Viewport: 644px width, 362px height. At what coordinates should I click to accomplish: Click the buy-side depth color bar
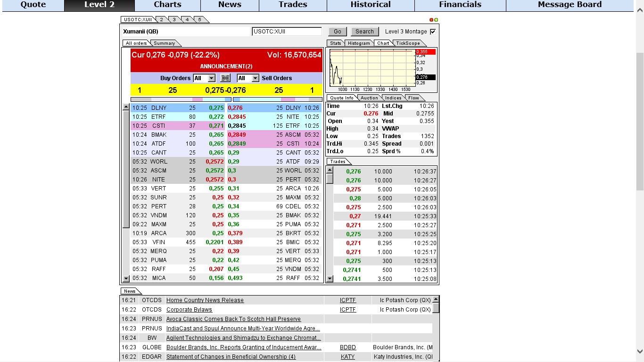pyautogui.click(x=181, y=99)
